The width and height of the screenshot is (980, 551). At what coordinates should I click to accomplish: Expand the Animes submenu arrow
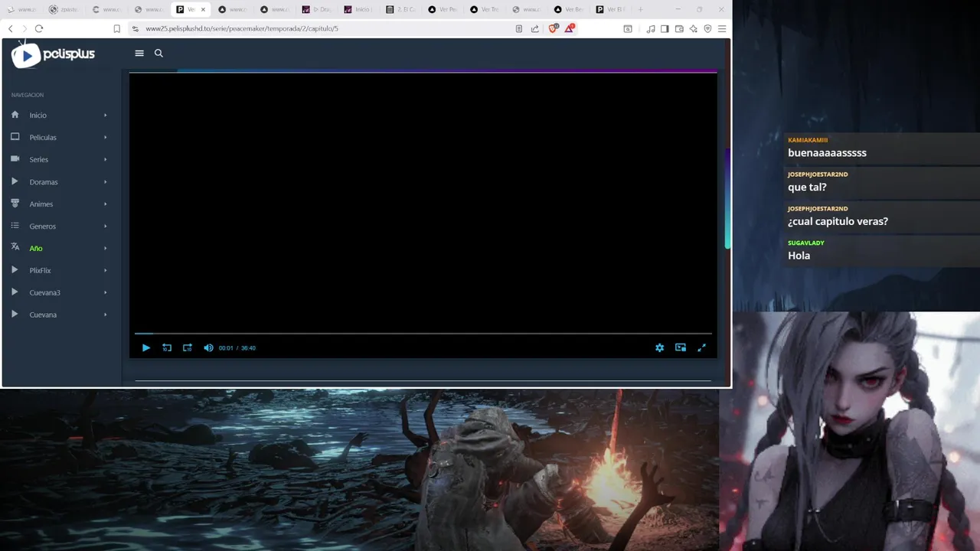pyautogui.click(x=106, y=204)
